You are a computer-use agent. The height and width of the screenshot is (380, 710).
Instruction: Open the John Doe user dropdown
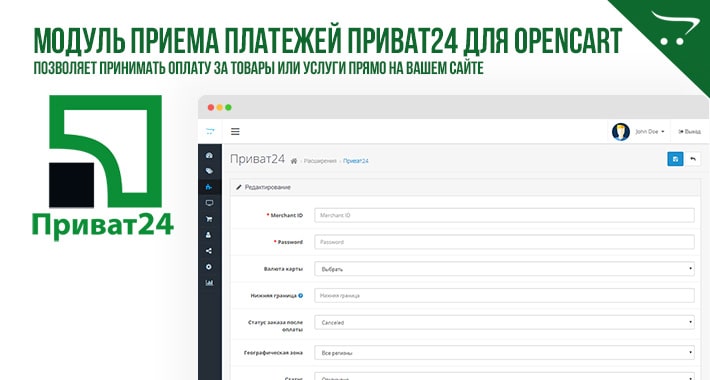pyautogui.click(x=649, y=132)
